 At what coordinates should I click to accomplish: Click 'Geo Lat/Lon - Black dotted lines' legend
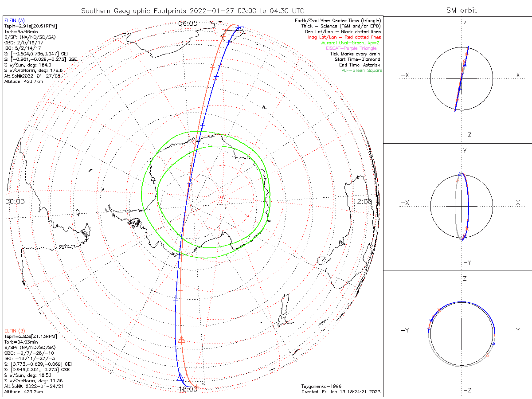pyautogui.click(x=343, y=31)
